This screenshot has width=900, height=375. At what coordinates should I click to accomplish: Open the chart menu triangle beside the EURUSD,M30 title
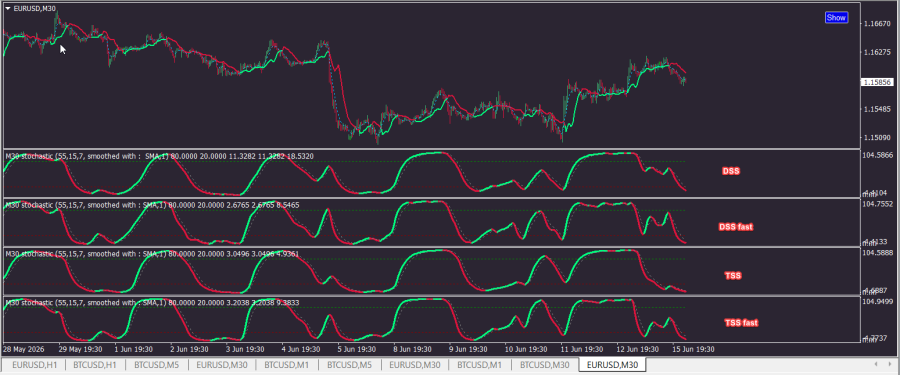7,8
